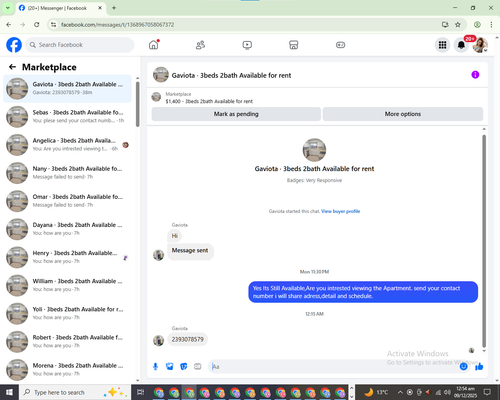This screenshot has width=500, height=400.
Task: View site information icon in address bar
Action: point(53,24)
